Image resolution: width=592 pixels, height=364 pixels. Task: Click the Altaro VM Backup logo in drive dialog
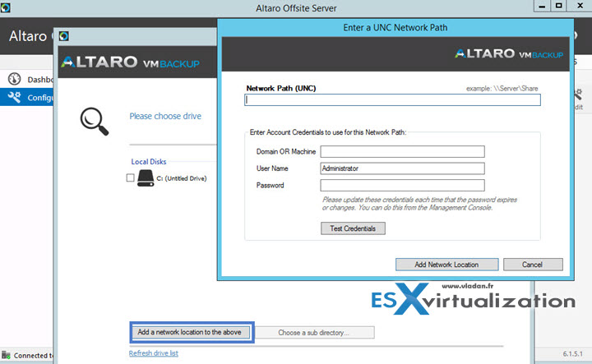(130, 62)
